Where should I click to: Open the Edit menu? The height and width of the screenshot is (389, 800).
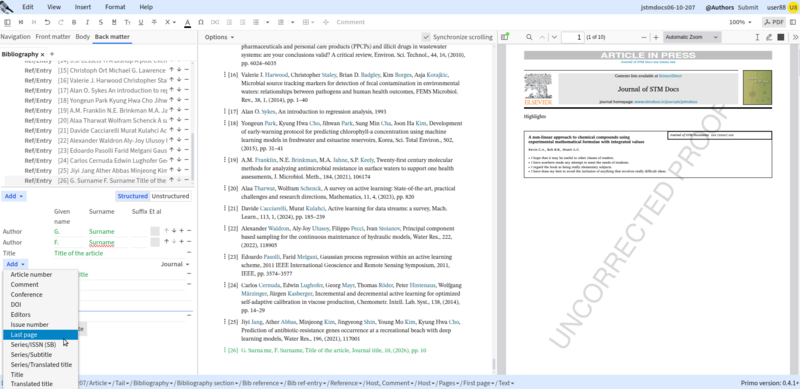click(x=28, y=7)
